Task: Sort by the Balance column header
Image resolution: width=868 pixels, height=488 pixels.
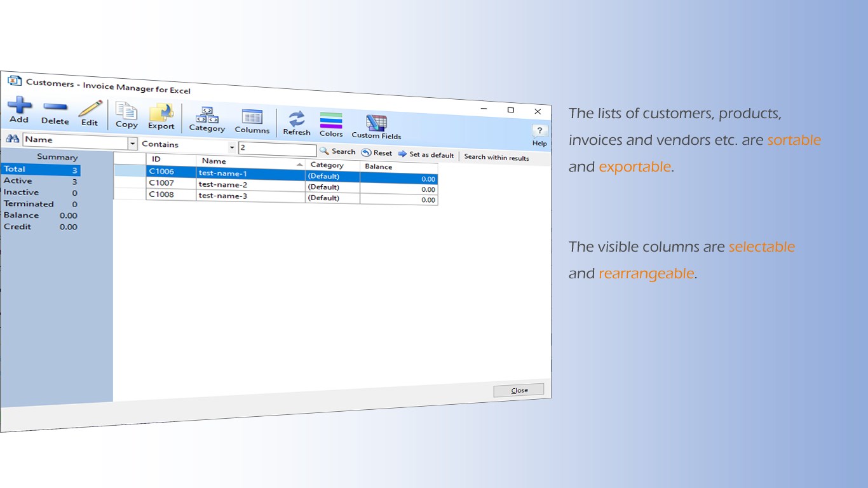Action: [x=399, y=167]
